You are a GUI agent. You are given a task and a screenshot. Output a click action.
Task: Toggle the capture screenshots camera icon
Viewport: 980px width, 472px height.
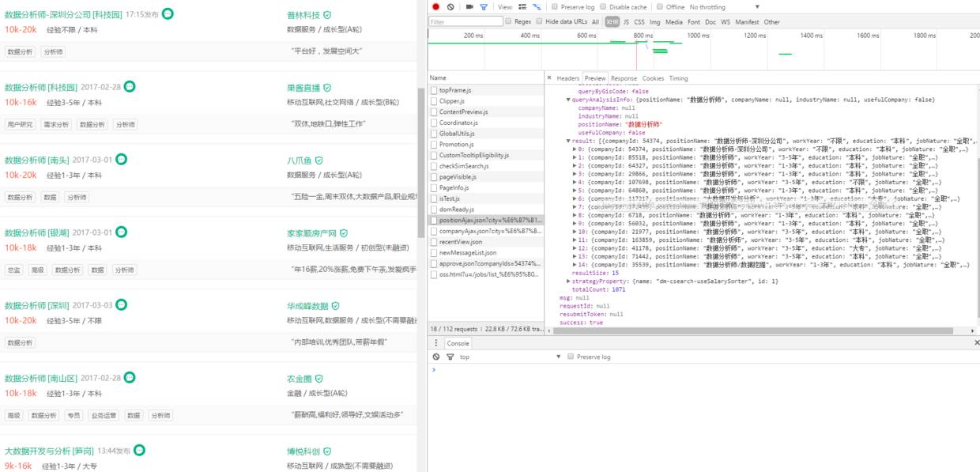pos(469,7)
